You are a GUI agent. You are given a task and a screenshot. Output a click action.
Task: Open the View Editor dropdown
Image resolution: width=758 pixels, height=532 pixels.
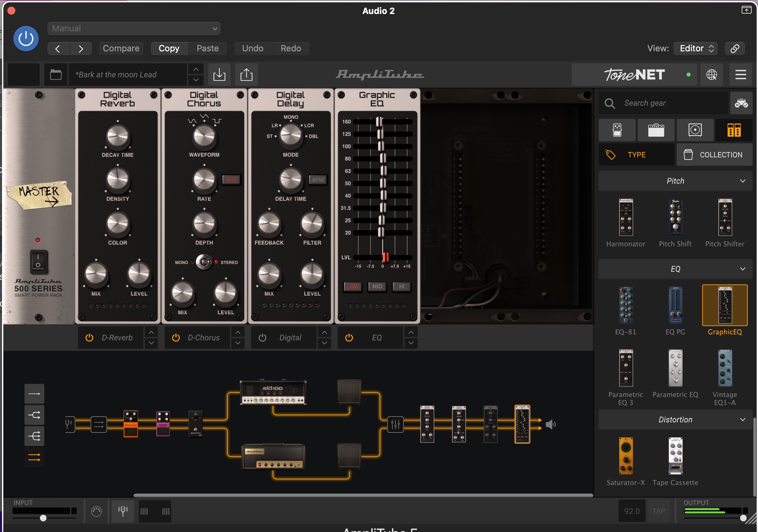coord(696,49)
